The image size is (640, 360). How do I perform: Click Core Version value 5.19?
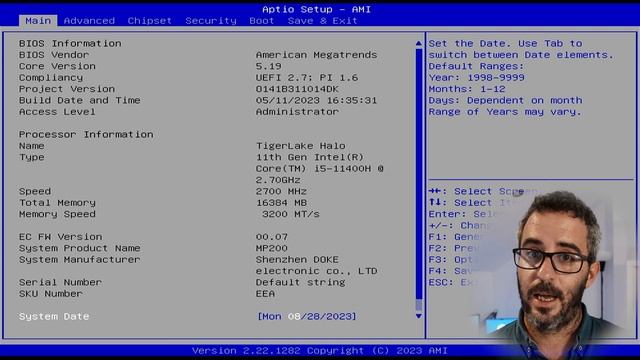pos(269,66)
